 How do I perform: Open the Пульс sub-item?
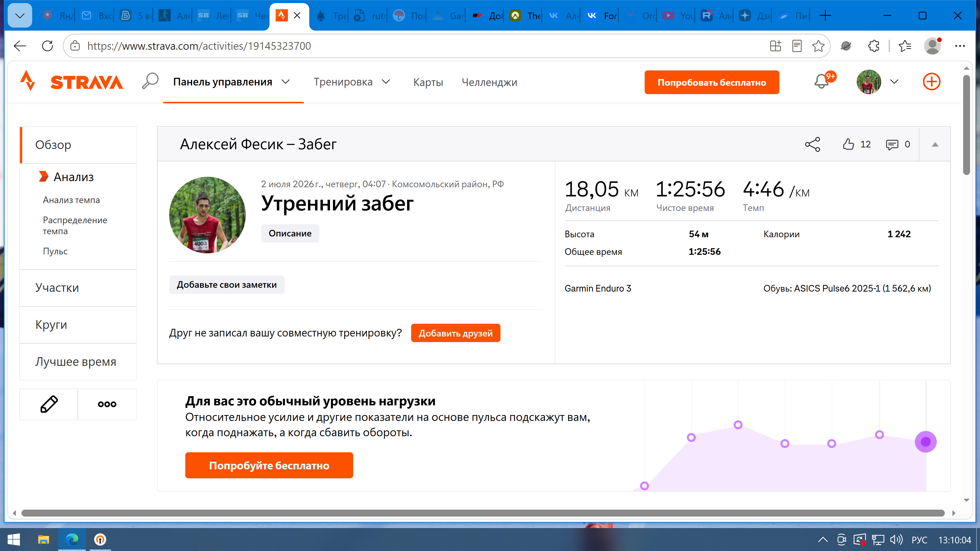pyautogui.click(x=55, y=251)
